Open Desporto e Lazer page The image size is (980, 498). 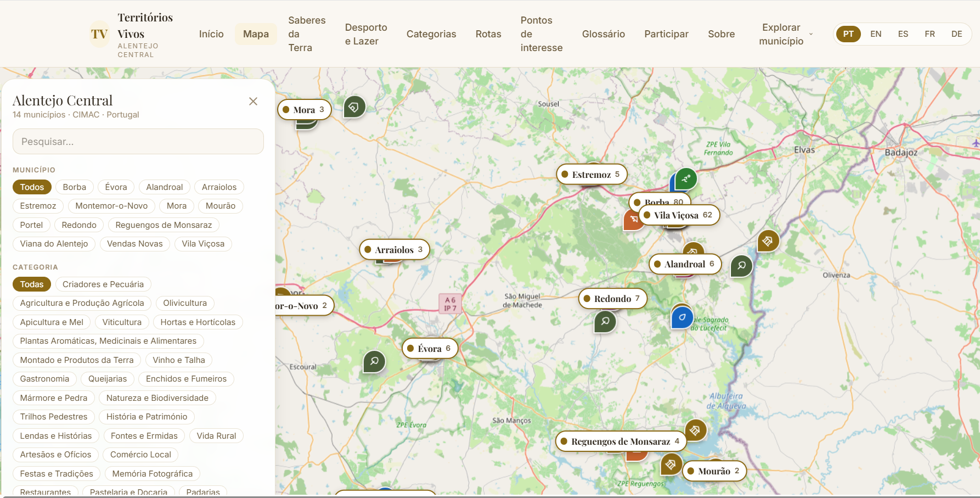[366, 34]
